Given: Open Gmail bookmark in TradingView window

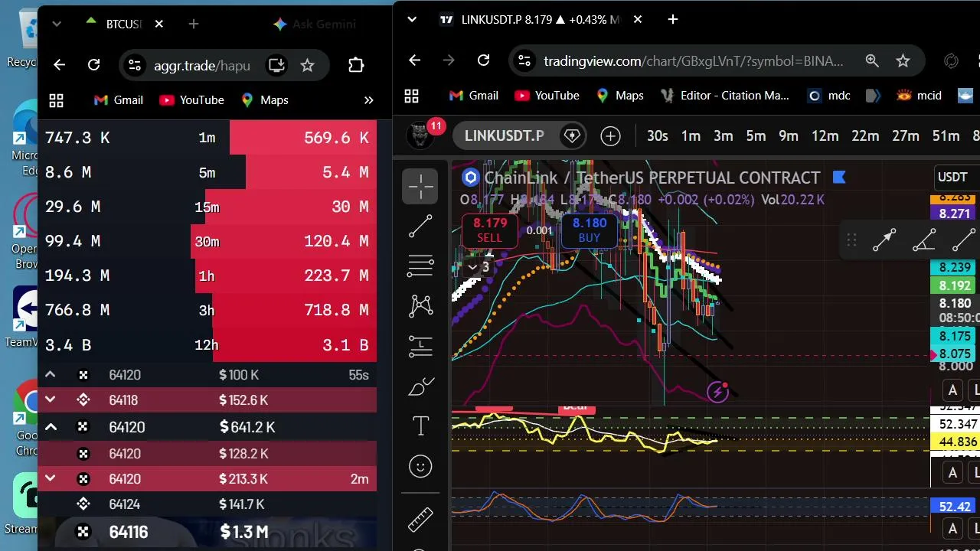Looking at the screenshot, I should pos(474,96).
